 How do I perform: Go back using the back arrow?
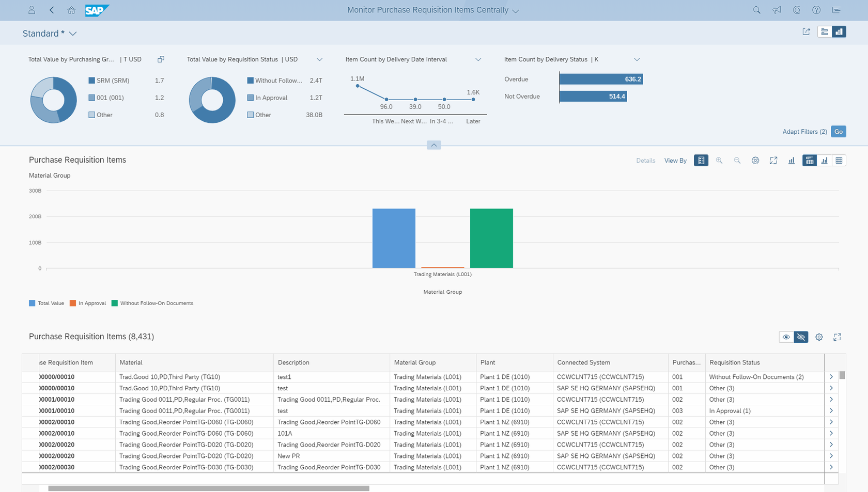click(x=52, y=10)
